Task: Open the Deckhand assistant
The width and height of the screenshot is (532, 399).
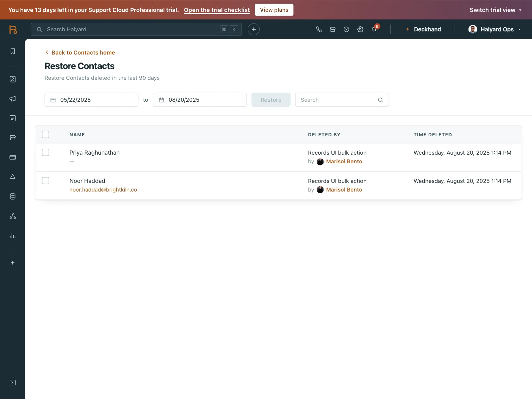Action: click(x=423, y=29)
